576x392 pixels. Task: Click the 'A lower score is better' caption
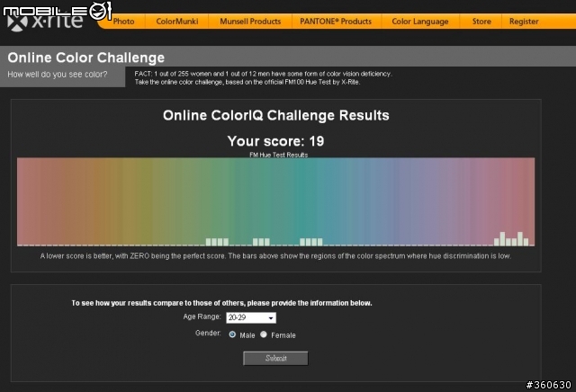275,256
